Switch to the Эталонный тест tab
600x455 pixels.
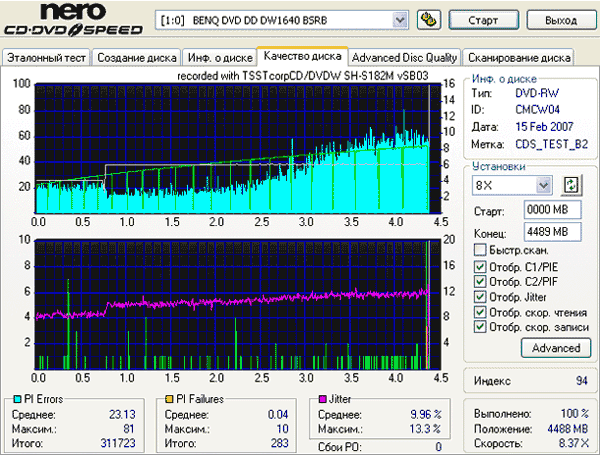(46, 57)
